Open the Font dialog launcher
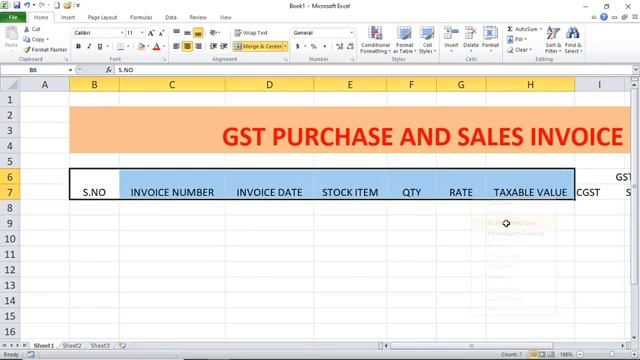The image size is (640, 360). pyautogui.click(x=164, y=60)
